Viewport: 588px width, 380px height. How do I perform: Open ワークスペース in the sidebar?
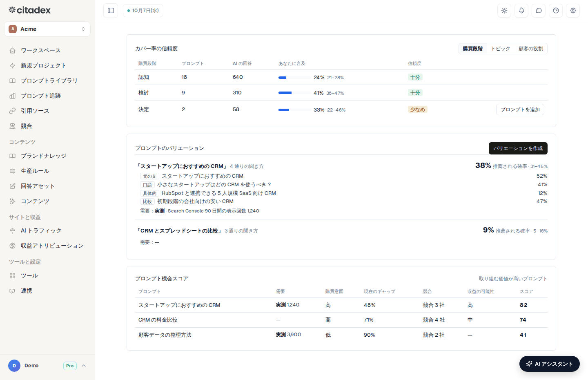[x=47, y=50]
